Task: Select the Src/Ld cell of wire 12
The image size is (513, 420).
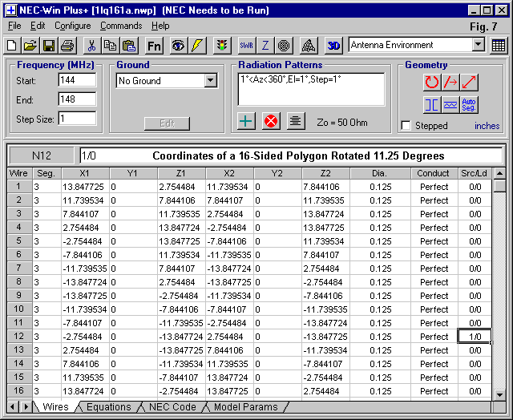Action: tap(475, 337)
